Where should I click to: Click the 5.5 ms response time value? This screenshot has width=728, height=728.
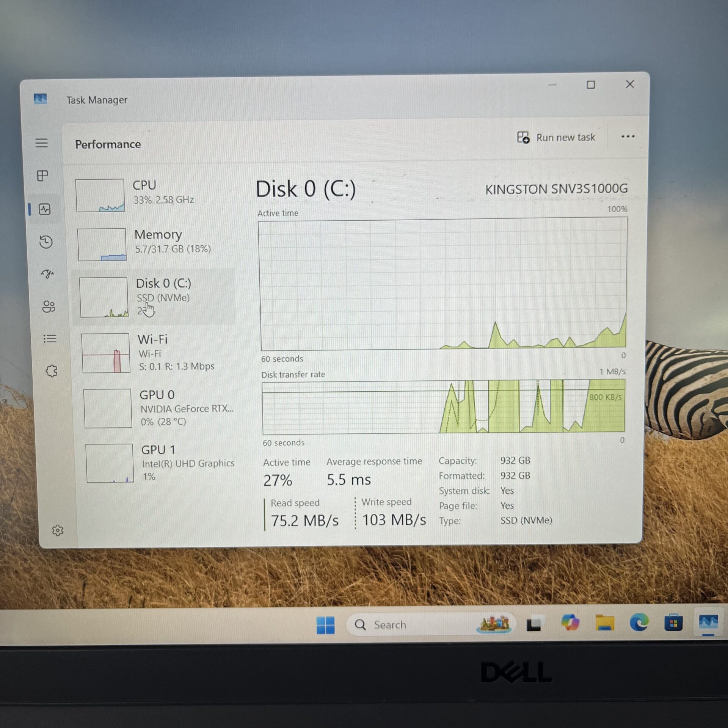349,480
